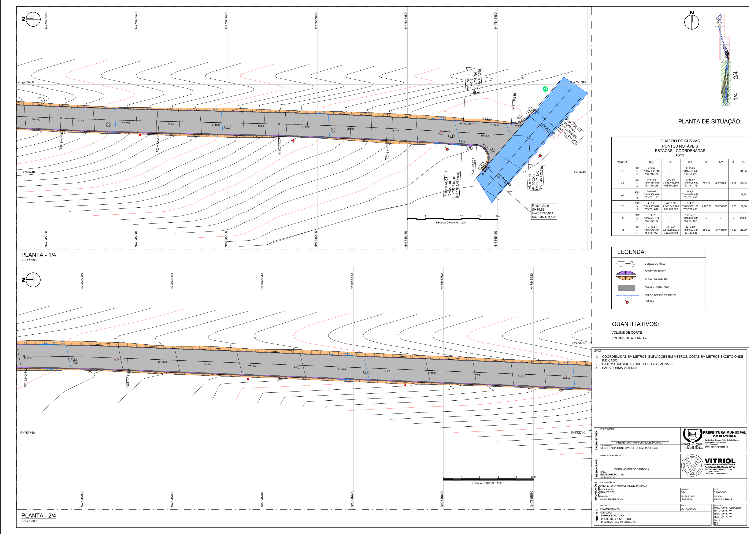
Task: Open the situation plan key map thumbnail
Action: [723, 60]
